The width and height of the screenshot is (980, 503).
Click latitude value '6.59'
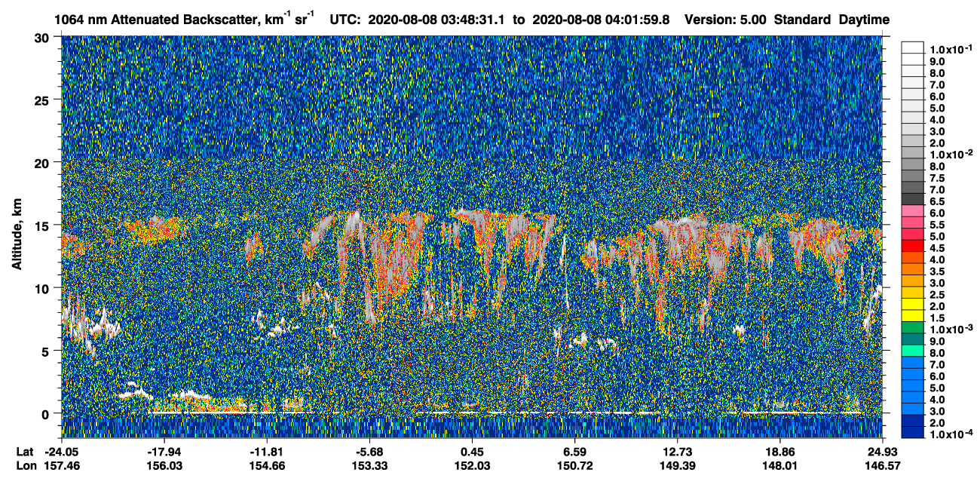(x=575, y=452)
